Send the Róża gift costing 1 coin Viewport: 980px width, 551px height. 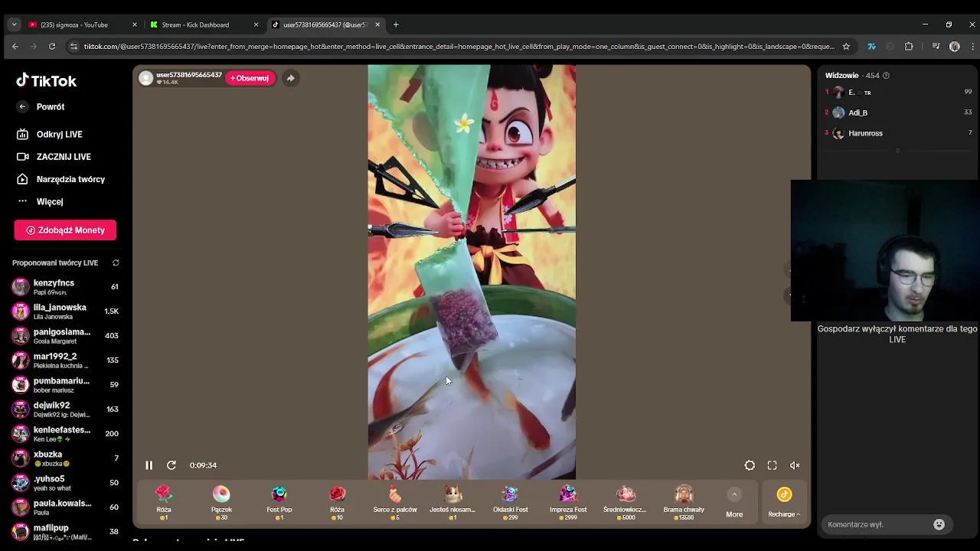point(164,503)
